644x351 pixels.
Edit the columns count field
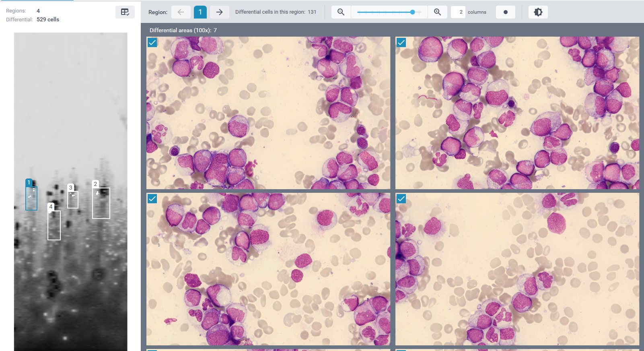coord(458,12)
